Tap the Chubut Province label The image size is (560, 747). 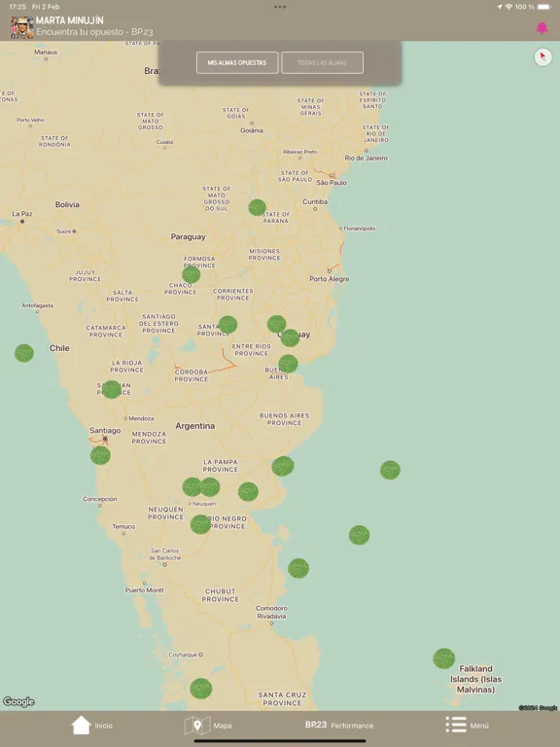coord(220,595)
